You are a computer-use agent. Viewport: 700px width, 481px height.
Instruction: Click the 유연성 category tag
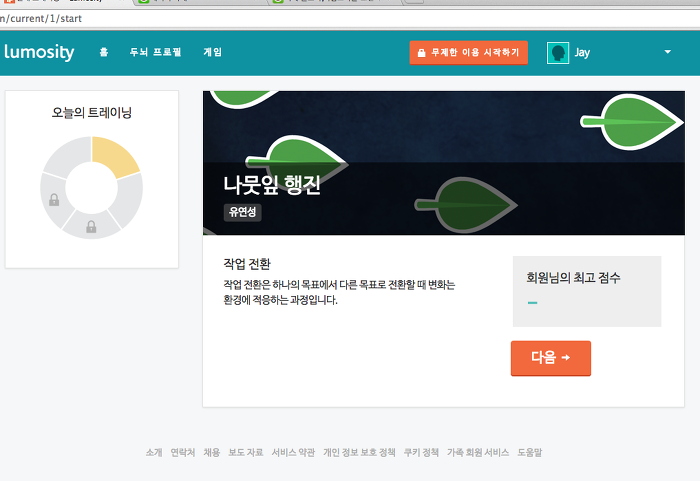tap(242, 212)
